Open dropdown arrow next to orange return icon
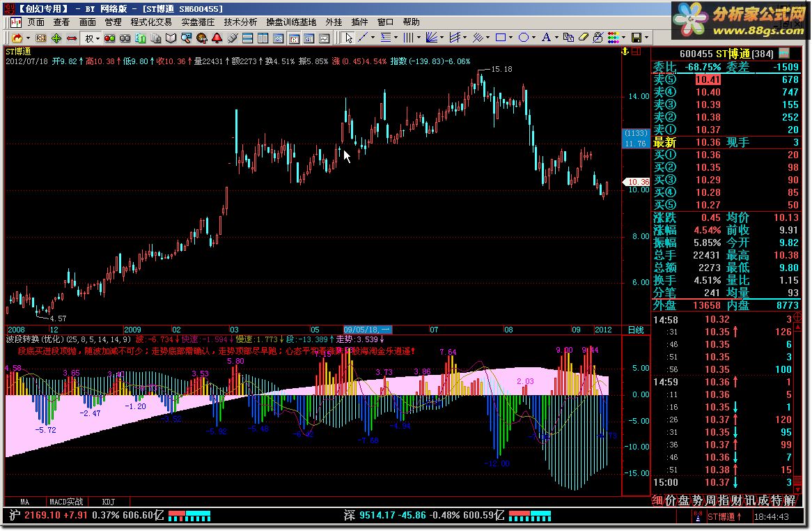The height and width of the screenshot is (531, 812). pyautogui.click(x=28, y=38)
